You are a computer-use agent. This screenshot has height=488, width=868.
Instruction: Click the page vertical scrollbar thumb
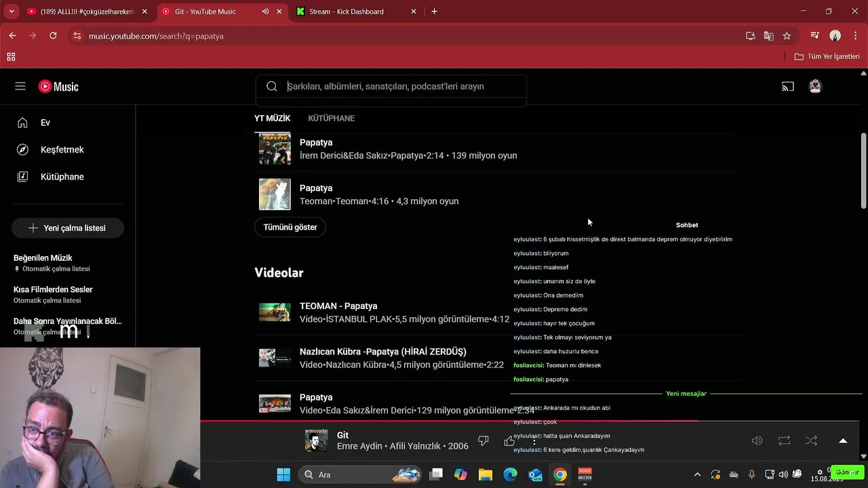(863, 171)
